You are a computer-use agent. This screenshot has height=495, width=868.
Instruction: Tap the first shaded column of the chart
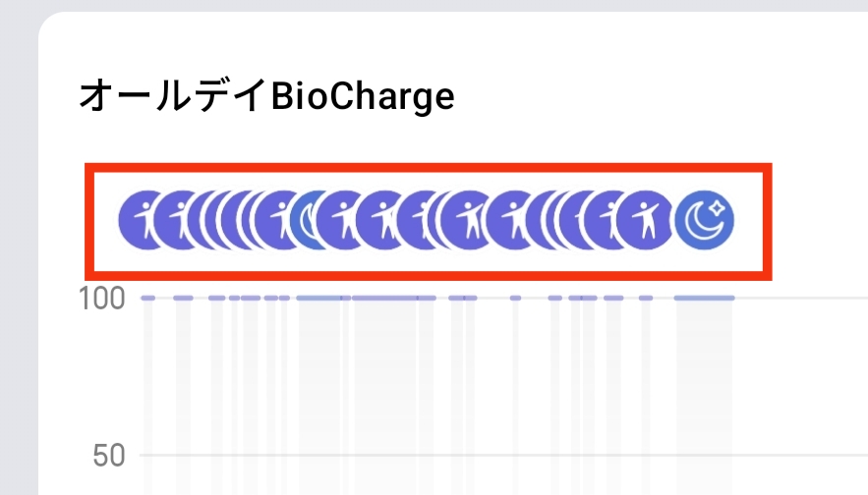point(147,397)
